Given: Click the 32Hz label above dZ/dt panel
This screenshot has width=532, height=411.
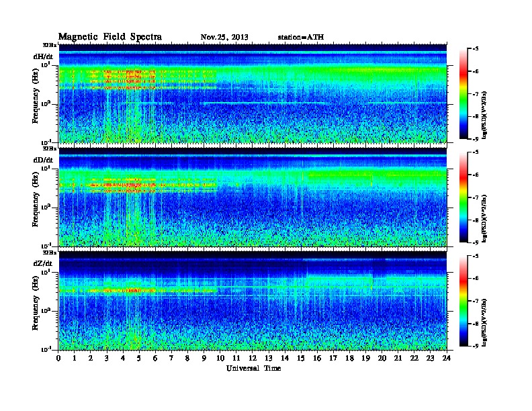Looking at the screenshot, I should 50,253.
